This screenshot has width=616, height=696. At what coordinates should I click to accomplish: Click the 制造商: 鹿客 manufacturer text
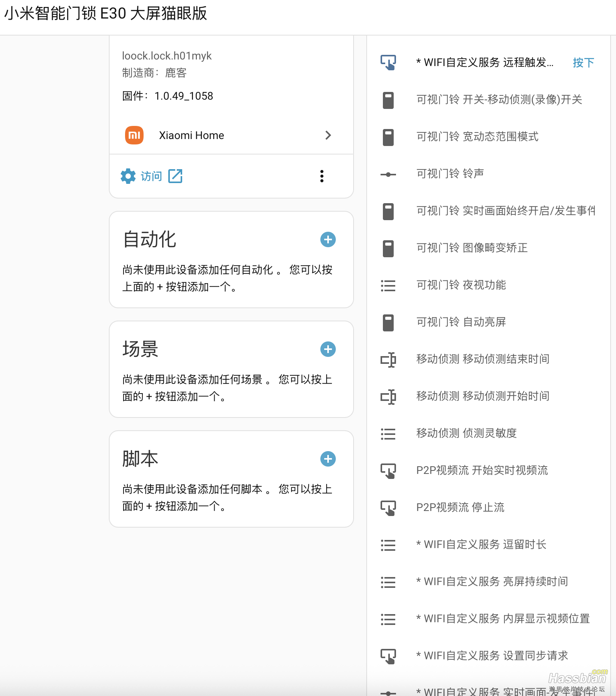[x=154, y=73]
